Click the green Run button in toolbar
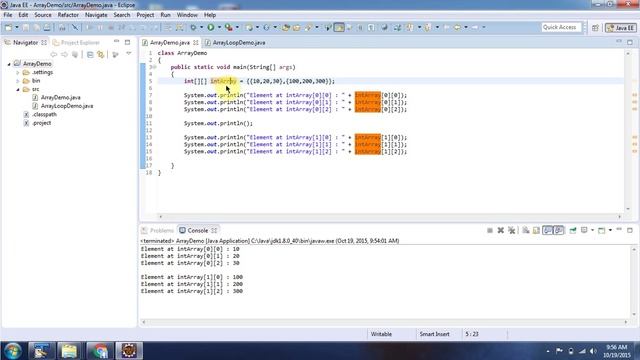Viewport: 640px width, 360px height. pos(211,27)
